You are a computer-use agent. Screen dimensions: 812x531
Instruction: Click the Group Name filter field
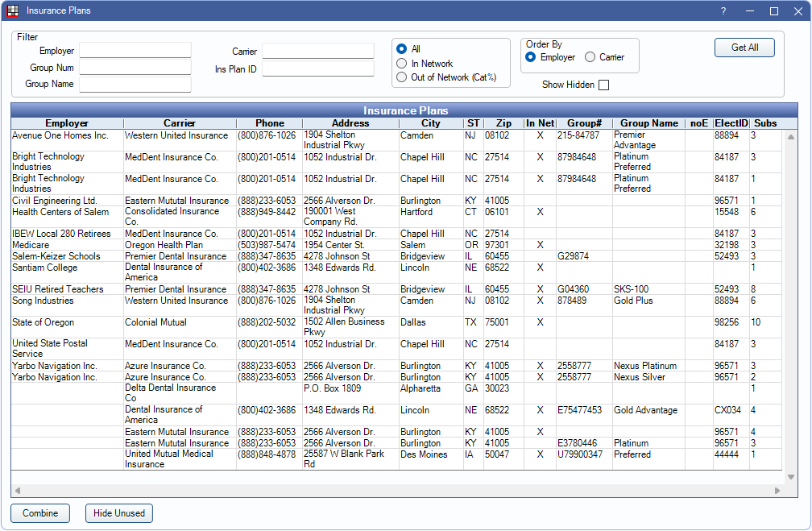tap(135, 84)
